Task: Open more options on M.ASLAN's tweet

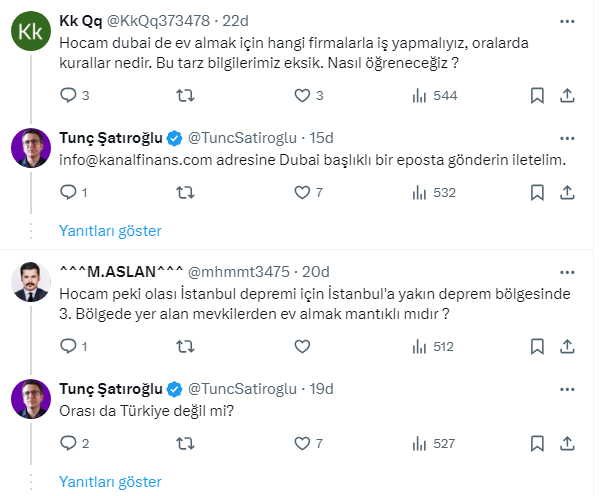Action: 567,270
